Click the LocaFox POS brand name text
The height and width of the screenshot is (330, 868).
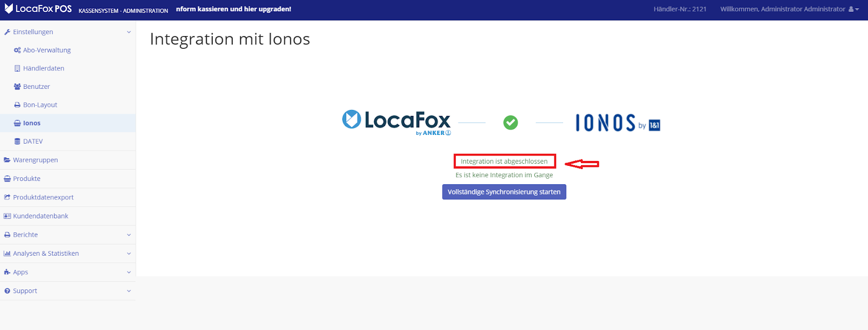tap(43, 9)
